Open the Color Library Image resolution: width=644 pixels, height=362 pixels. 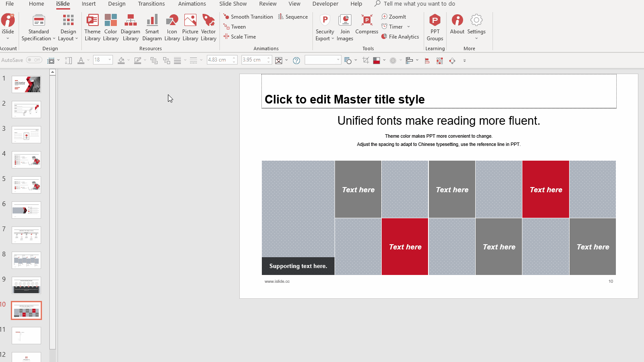(110, 28)
